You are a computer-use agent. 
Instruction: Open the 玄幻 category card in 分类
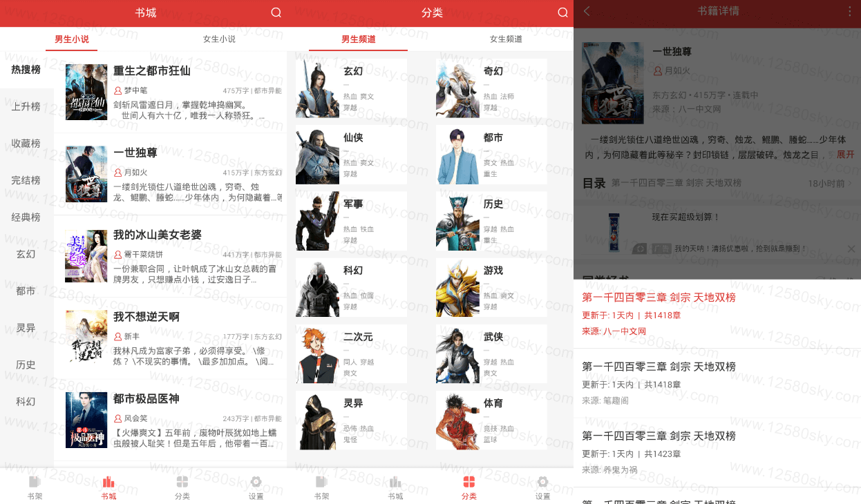[x=351, y=88]
